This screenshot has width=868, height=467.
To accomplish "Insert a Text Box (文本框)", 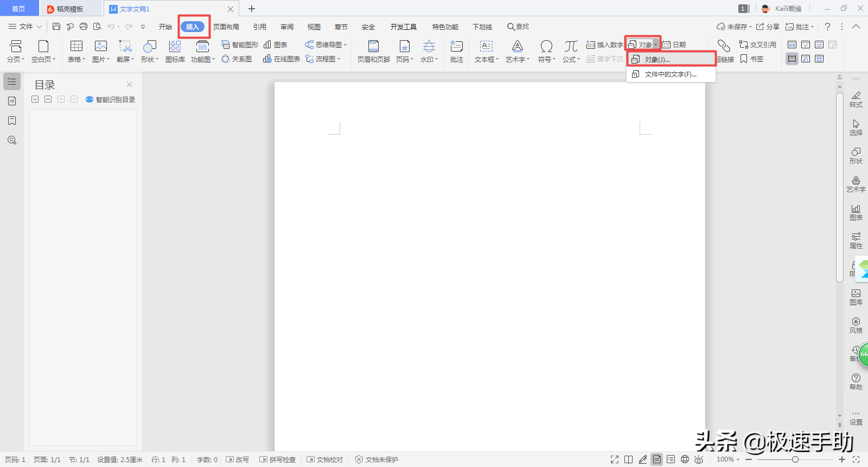I will click(x=487, y=52).
